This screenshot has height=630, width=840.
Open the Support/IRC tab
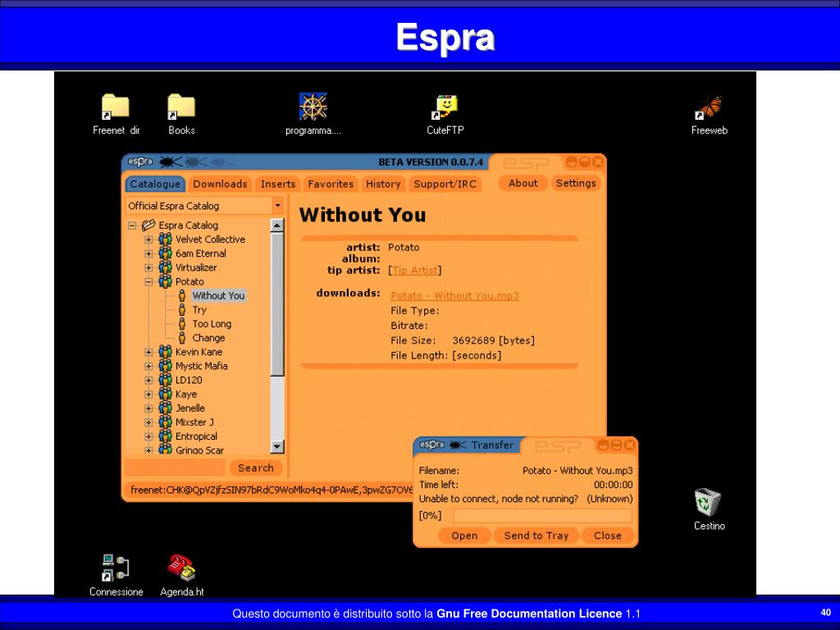pos(445,184)
